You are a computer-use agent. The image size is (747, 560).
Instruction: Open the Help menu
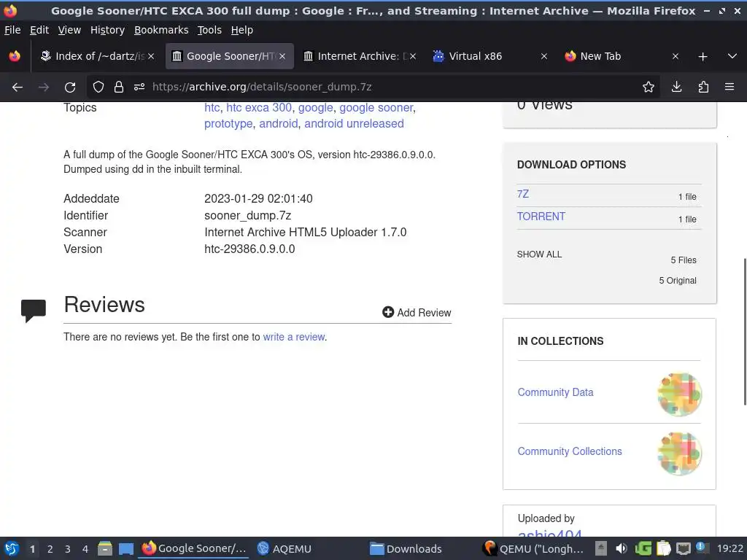tap(242, 30)
